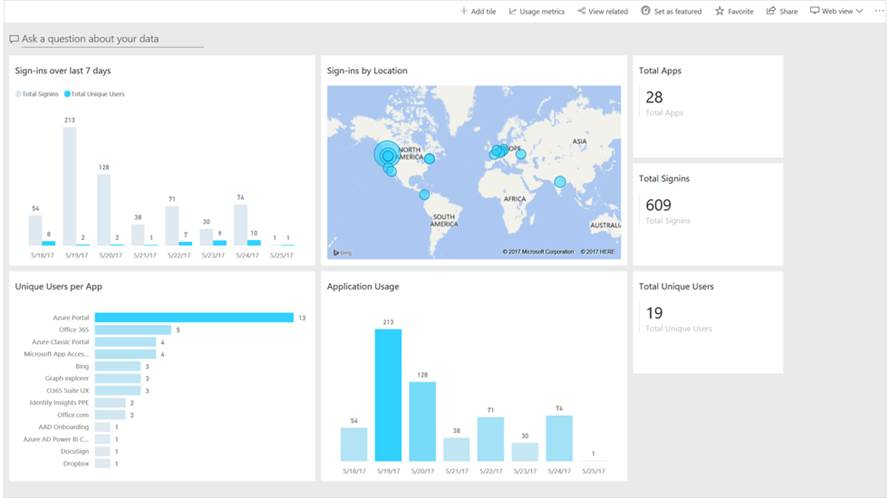Select Application Usage bar for 5/22/17
This screenshot has height=498, width=890.
point(491,440)
